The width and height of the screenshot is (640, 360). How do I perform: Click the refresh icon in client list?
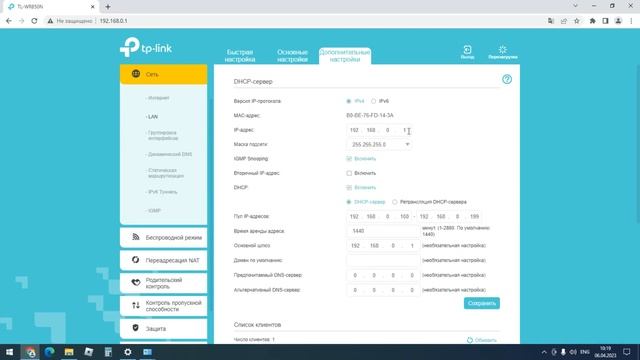coord(470,340)
